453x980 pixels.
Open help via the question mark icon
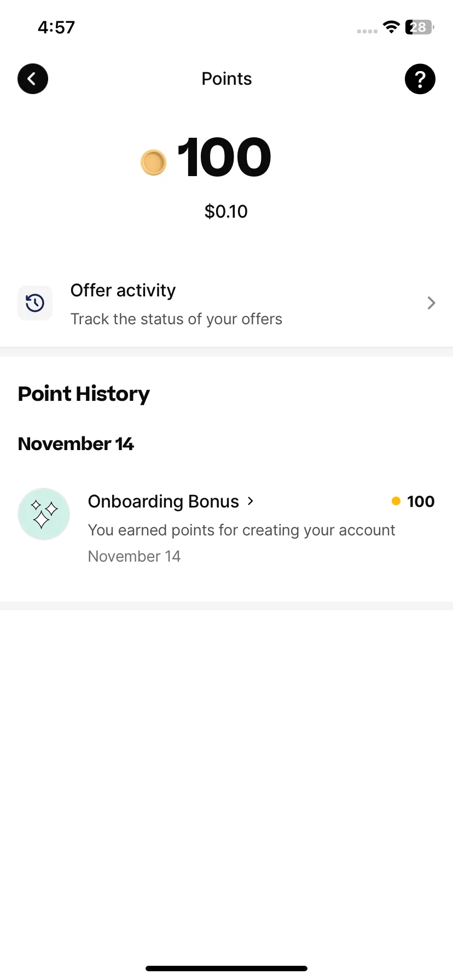click(x=420, y=79)
